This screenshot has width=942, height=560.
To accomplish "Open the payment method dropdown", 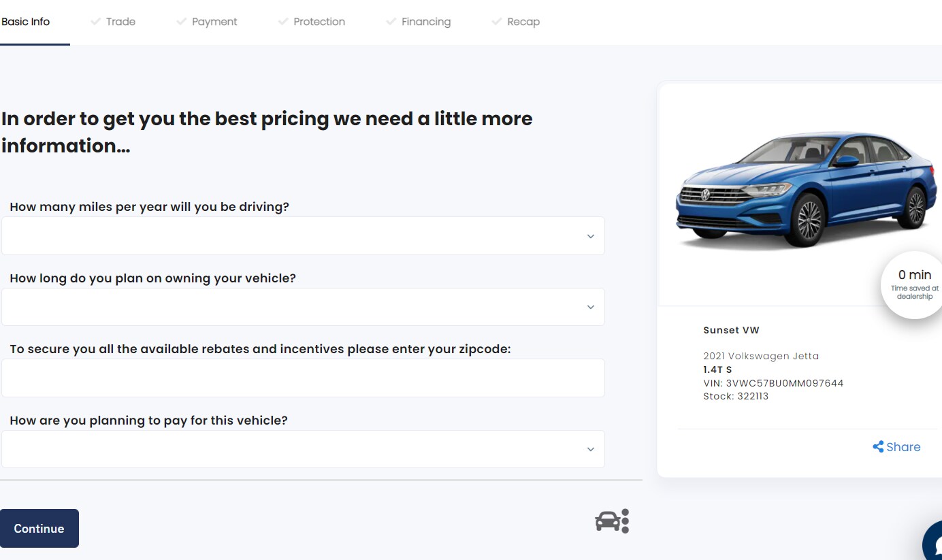I will point(303,449).
